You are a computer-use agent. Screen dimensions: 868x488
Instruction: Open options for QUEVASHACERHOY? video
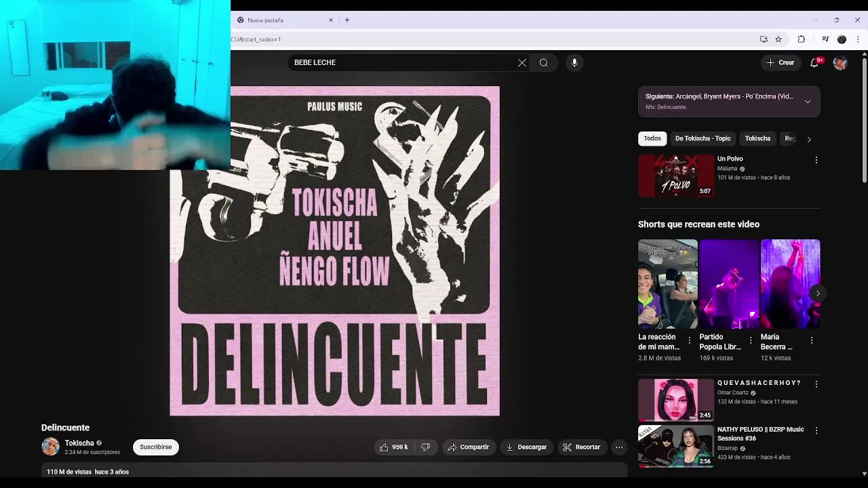tap(816, 384)
